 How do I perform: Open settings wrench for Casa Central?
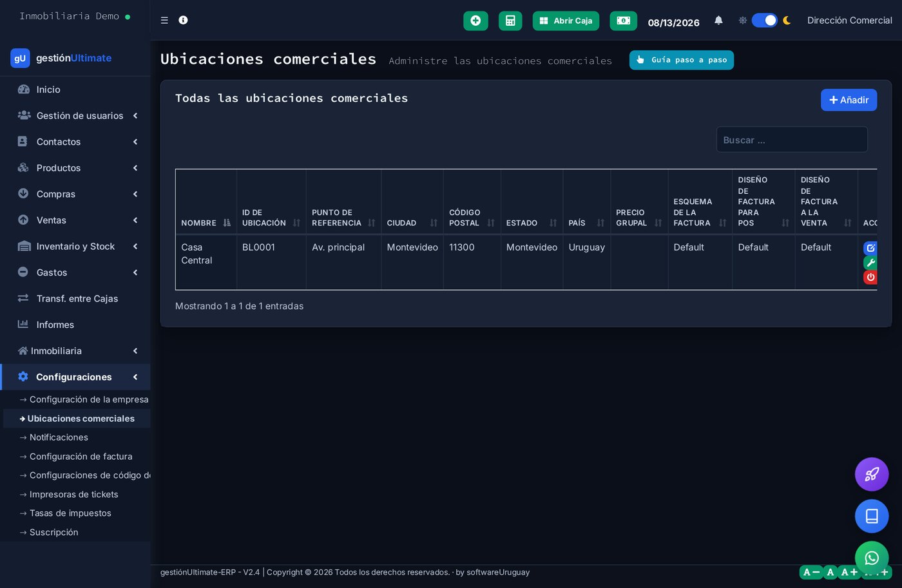[x=870, y=263]
